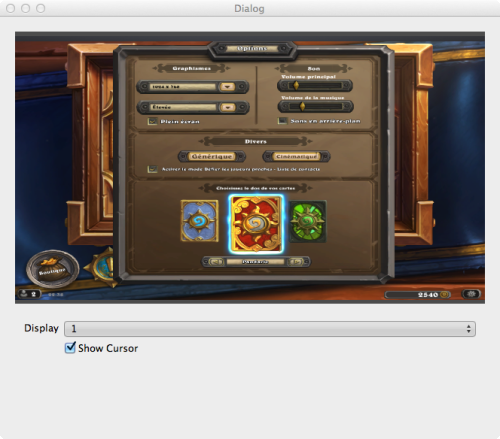This screenshot has width=500, height=439.
Task: Expand the screen resolution dropdown arrow
Action: click(228, 87)
